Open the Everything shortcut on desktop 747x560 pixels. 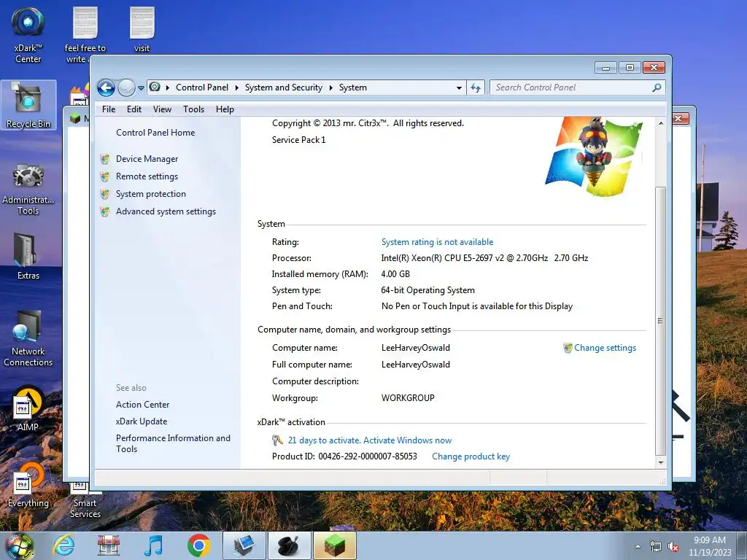28,486
